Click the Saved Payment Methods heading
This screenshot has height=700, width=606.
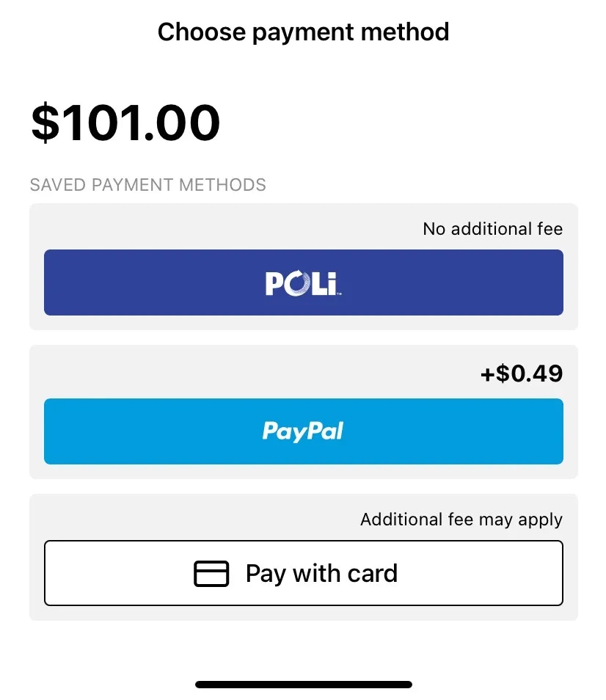[x=147, y=185]
